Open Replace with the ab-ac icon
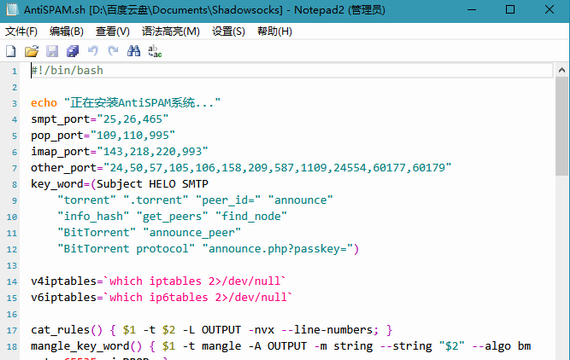Screen dimensions: 570x360 155,51
